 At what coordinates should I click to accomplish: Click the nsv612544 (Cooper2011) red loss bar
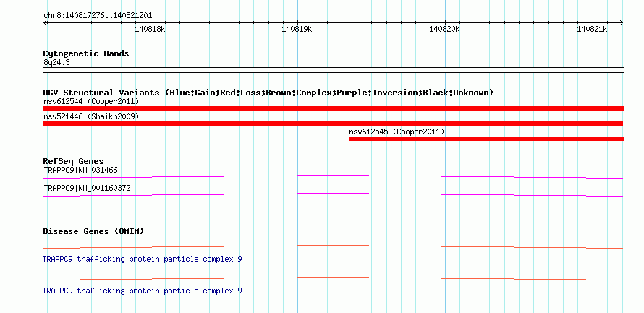point(333,108)
